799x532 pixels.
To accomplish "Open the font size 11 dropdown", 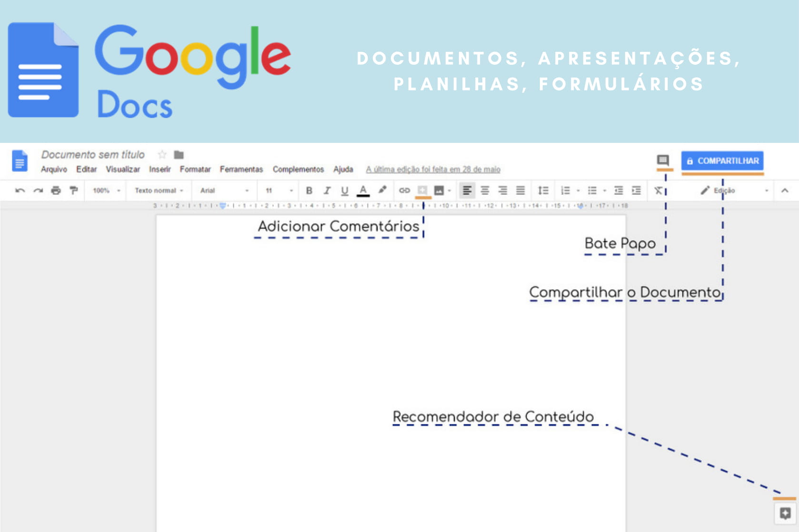I will (x=279, y=191).
